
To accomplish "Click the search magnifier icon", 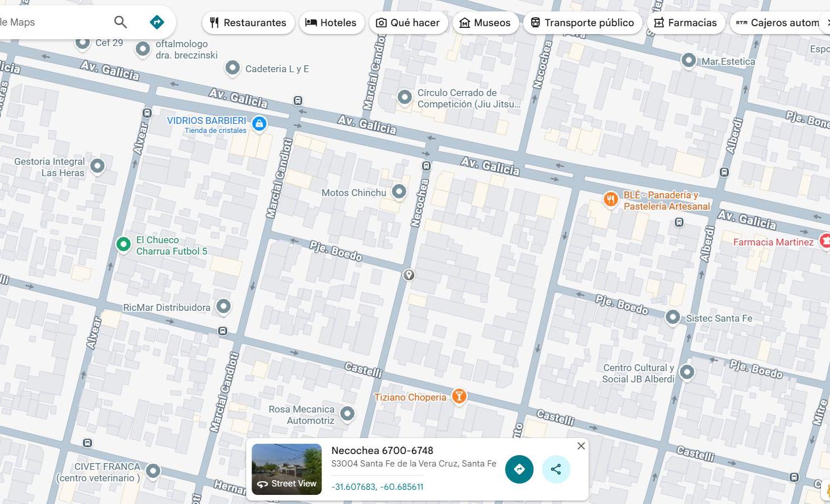I will 120,22.
